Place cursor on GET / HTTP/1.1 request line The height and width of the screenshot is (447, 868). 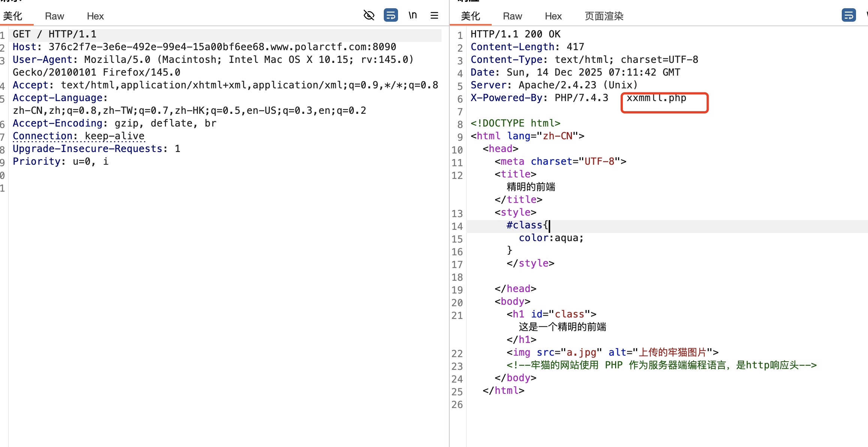coord(55,34)
